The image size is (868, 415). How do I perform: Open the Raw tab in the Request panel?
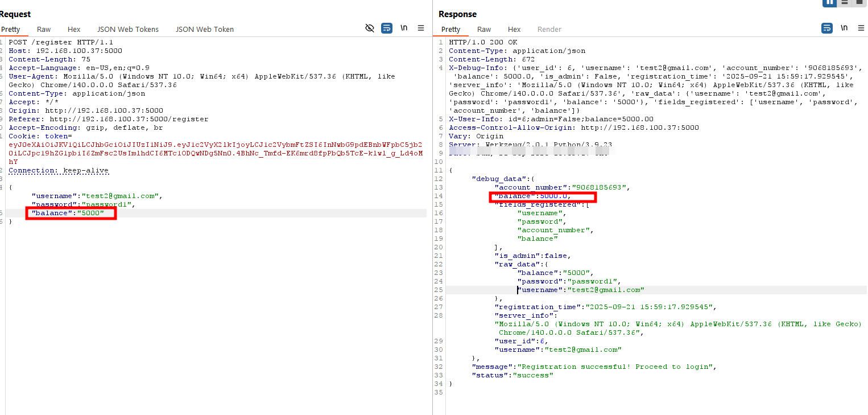[x=44, y=29]
